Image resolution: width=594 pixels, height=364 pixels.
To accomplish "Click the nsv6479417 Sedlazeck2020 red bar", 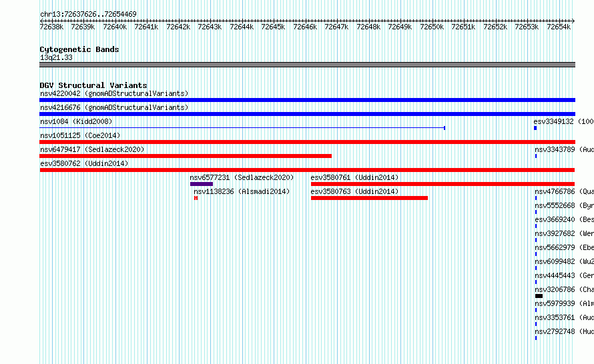I will [186, 156].
